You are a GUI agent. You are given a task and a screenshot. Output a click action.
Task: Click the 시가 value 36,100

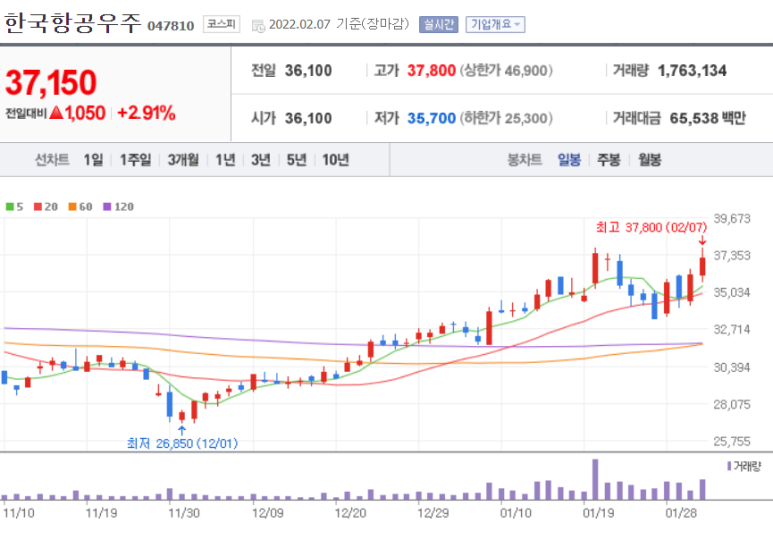[308, 118]
